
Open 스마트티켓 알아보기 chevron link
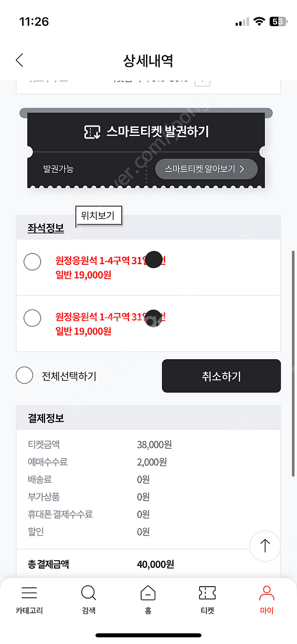[x=206, y=169]
